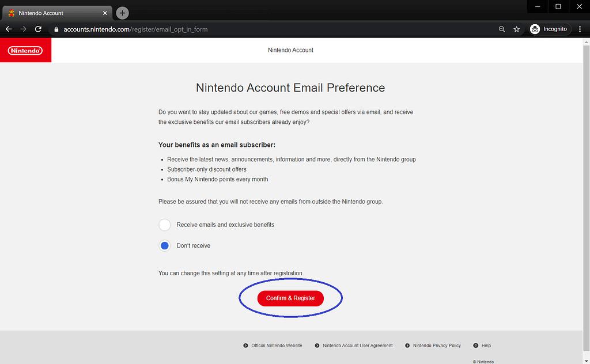This screenshot has width=590, height=364.
Task: Open the Chrome three-dot menu
Action: [x=580, y=29]
